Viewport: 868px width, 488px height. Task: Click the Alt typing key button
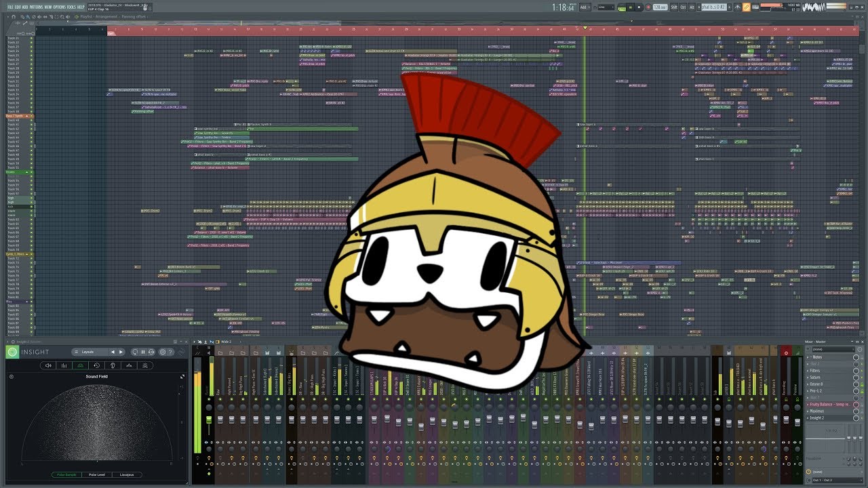coord(692,7)
